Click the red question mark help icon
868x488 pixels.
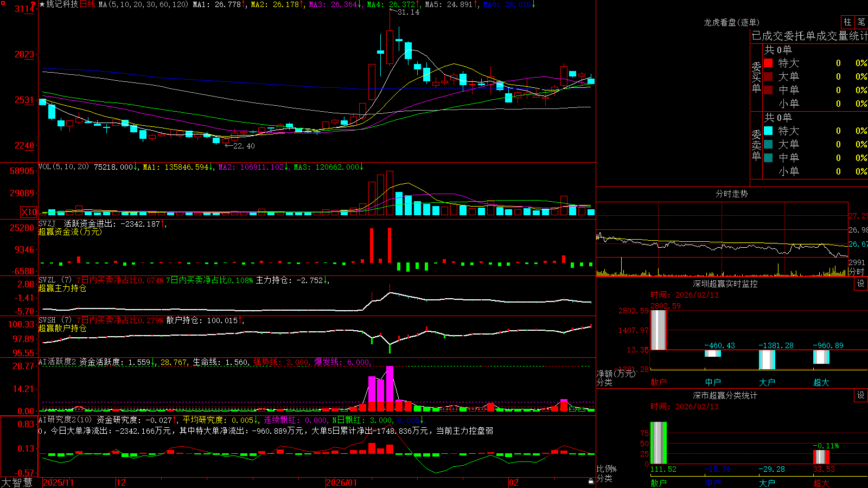coord(34,4)
